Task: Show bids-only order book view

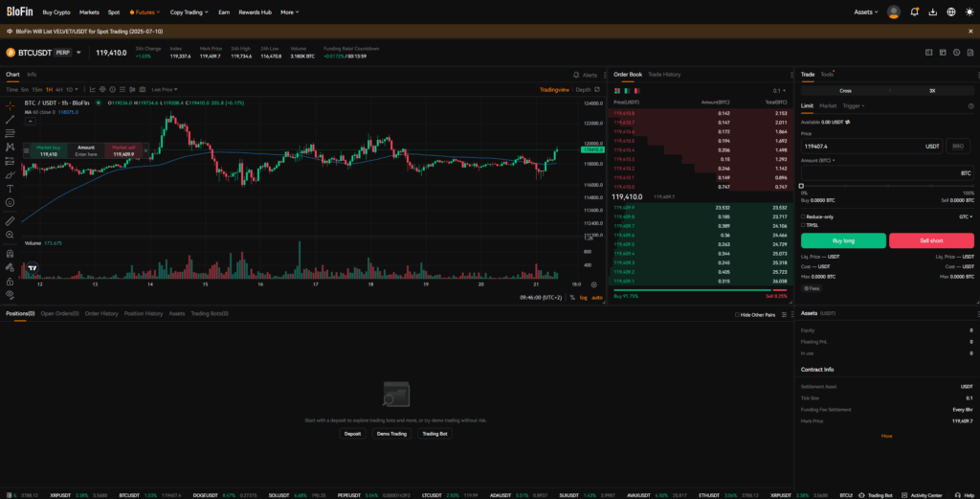Action: pyautogui.click(x=627, y=91)
